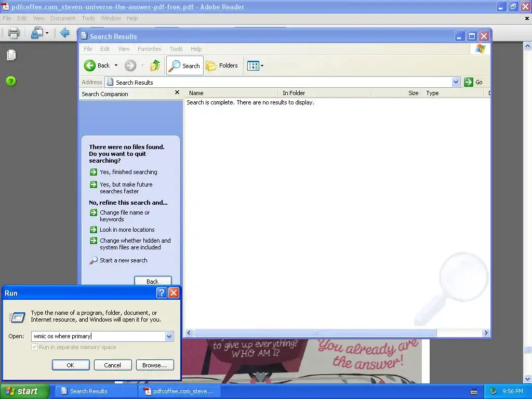The image size is (532, 399).
Task: Open the Tools menu in Search Results
Action: point(176,49)
